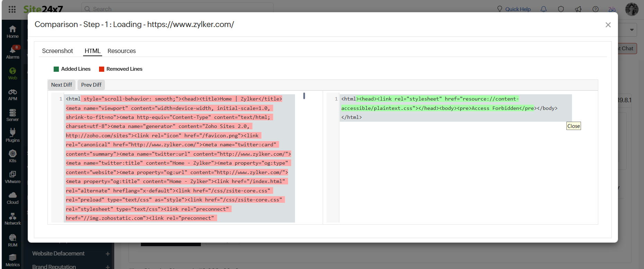The width and height of the screenshot is (644, 269).
Task: Select the K8s Kubernetes icon
Action: (12, 156)
